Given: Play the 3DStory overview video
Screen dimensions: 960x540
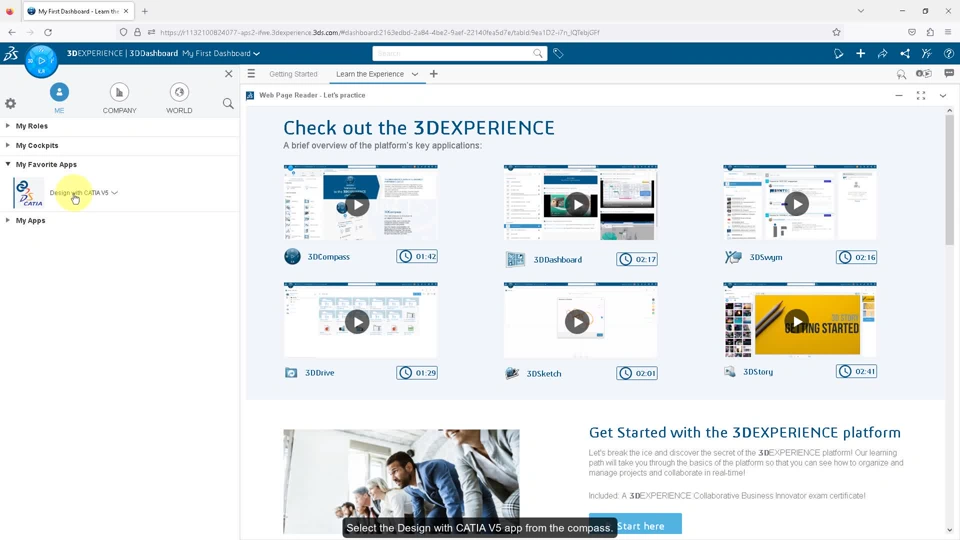Looking at the screenshot, I should [x=797, y=321].
